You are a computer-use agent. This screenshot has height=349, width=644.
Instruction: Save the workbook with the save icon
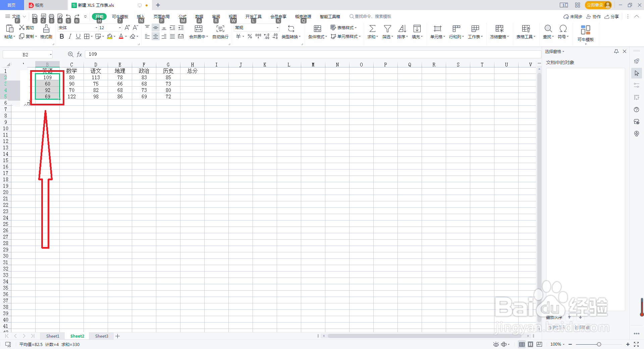tap(35, 16)
